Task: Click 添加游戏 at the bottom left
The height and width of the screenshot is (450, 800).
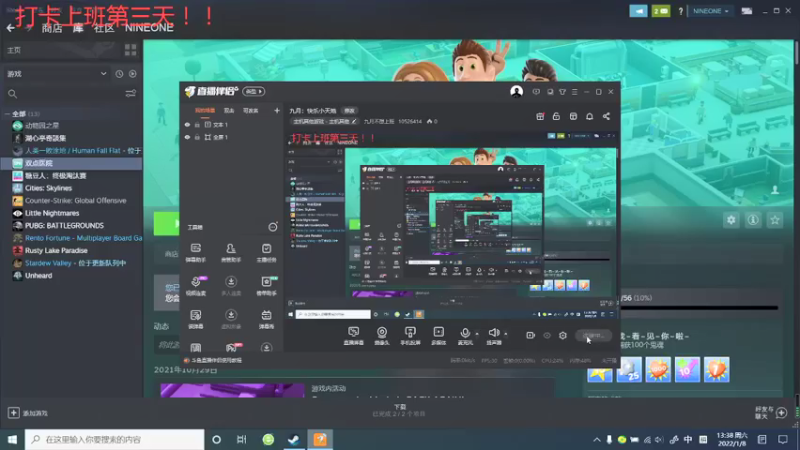Action: 28,413
